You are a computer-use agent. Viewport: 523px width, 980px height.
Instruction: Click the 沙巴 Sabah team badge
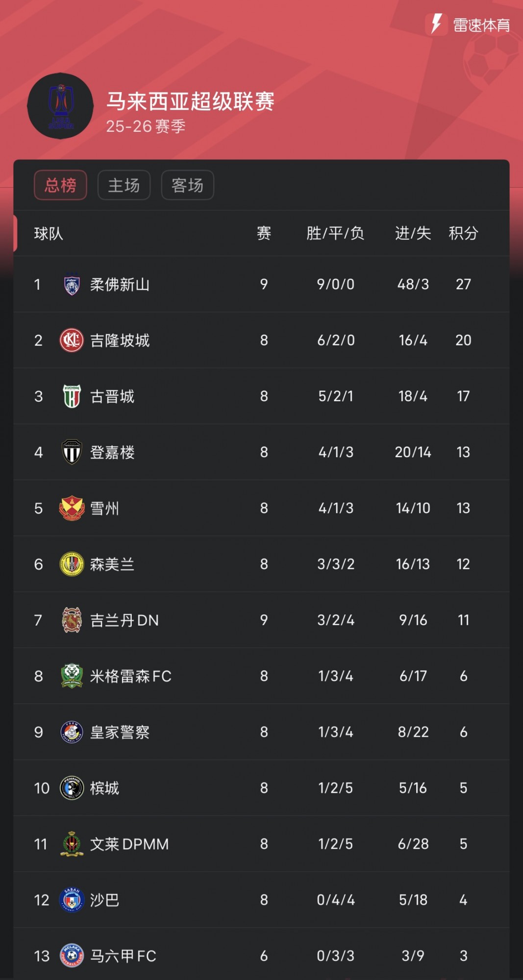point(72,900)
